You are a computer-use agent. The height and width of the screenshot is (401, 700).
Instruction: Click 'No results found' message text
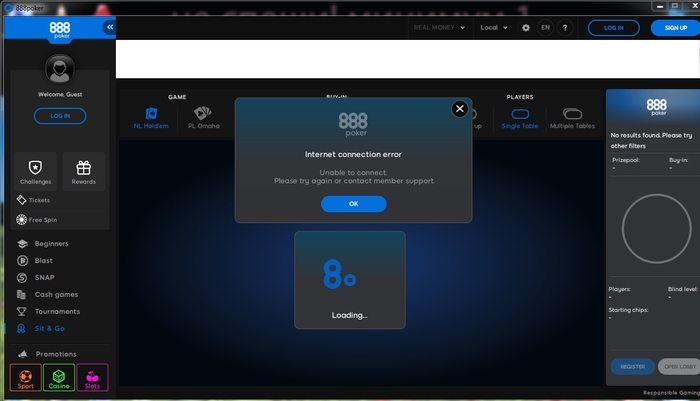[x=651, y=140]
